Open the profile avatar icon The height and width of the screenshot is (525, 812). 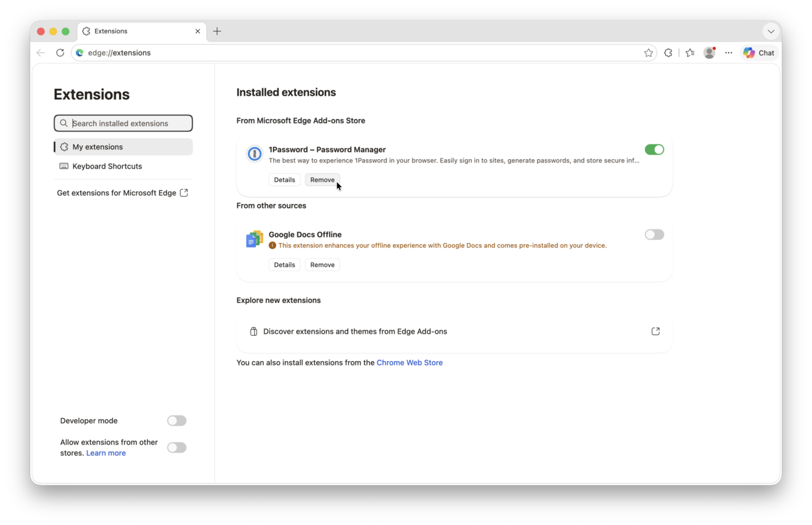tap(710, 53)
